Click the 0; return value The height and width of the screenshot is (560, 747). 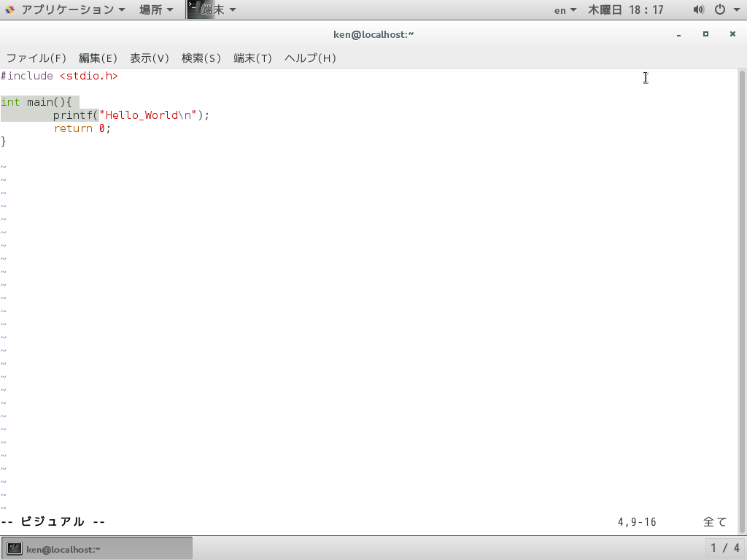tap(105, 128)
